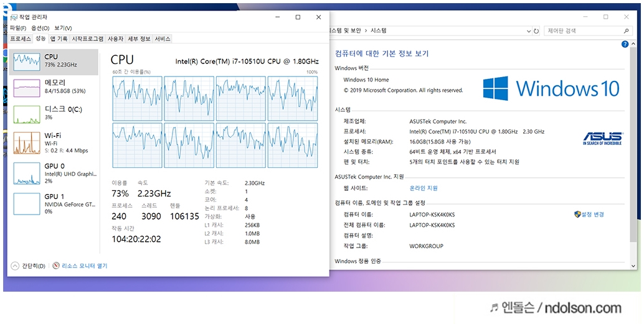644x324 pixels.
Task: Switch to the 프로세스 tab
Action: click(21, 39)
